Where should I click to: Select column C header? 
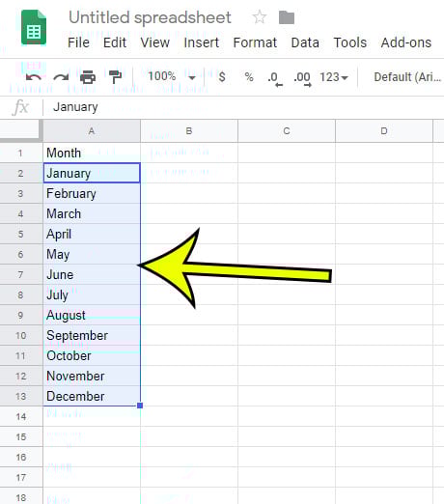[x=287, y=131]
